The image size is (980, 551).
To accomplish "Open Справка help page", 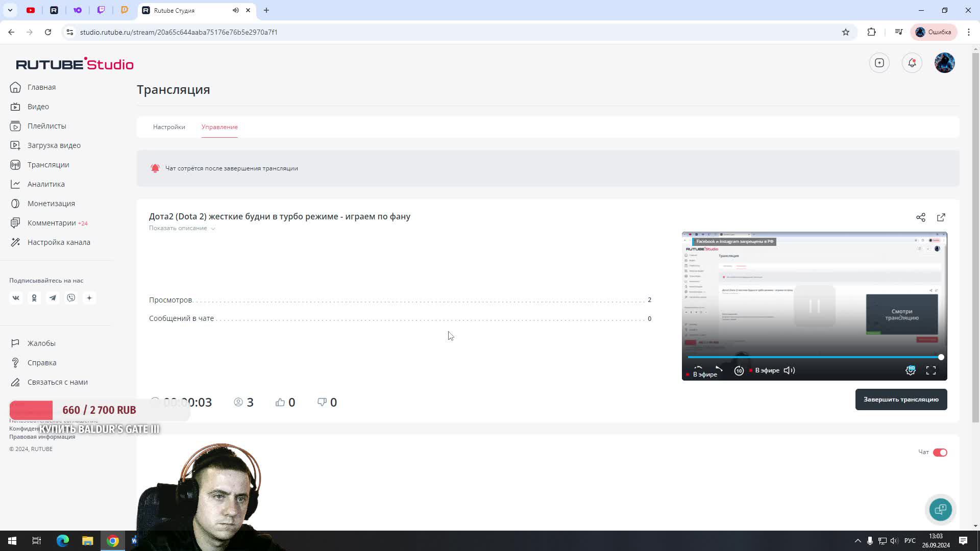I will coord(33,363).
